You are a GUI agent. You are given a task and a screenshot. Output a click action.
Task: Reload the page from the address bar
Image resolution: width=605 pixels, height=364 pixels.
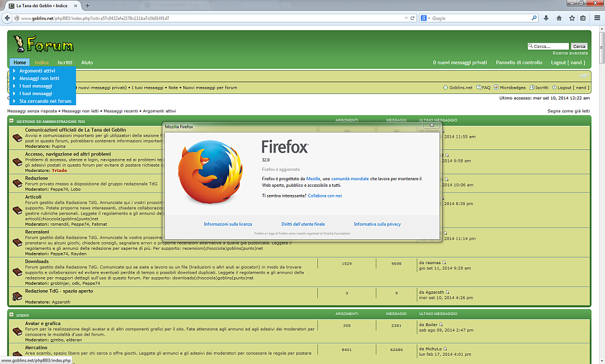point(412,18)
